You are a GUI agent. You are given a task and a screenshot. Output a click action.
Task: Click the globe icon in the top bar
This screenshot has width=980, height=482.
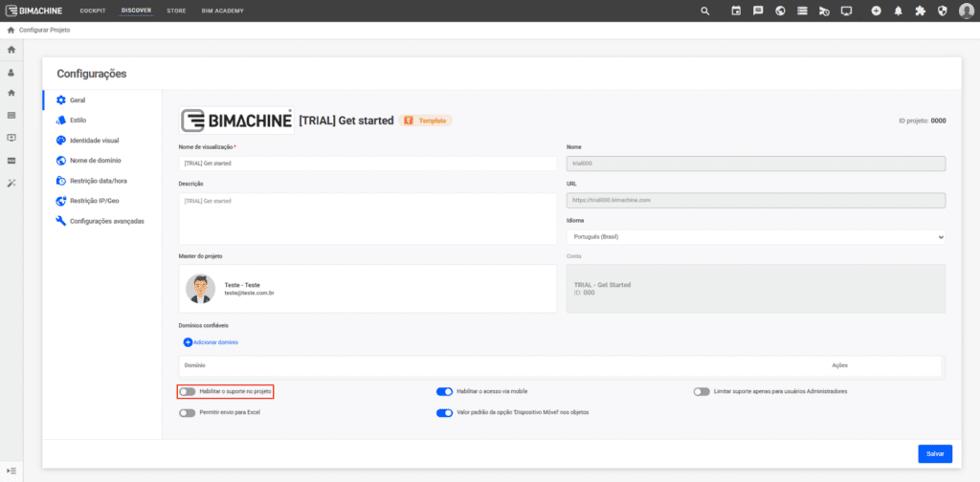780,11
